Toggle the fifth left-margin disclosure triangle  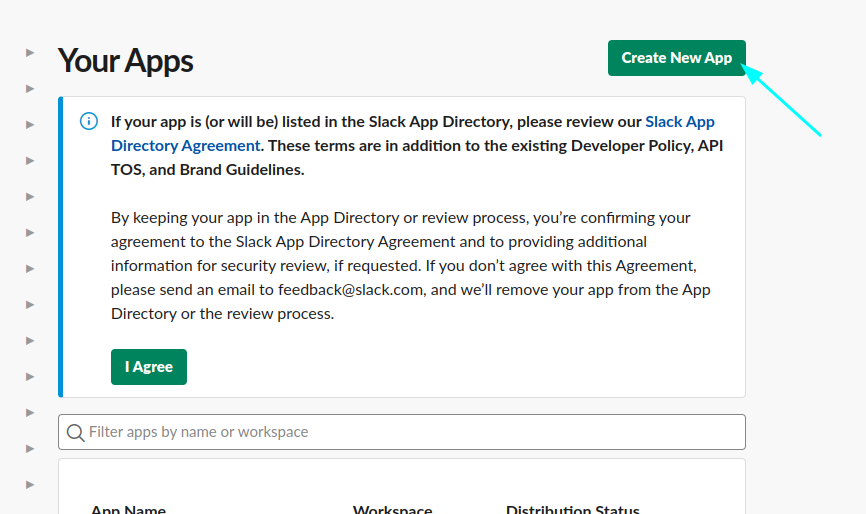coord(30,196)
